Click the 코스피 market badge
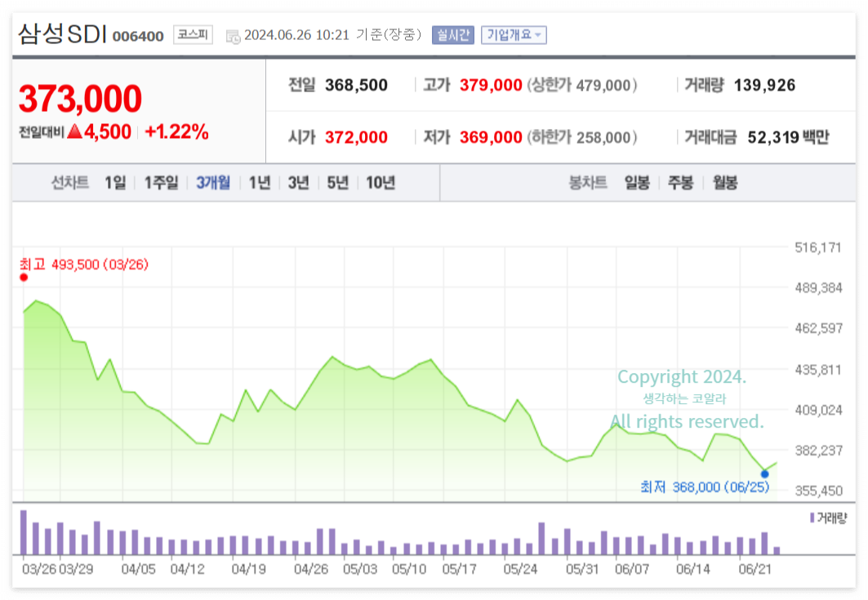Screen dimensions: 868x600 (x=192, y=35)
